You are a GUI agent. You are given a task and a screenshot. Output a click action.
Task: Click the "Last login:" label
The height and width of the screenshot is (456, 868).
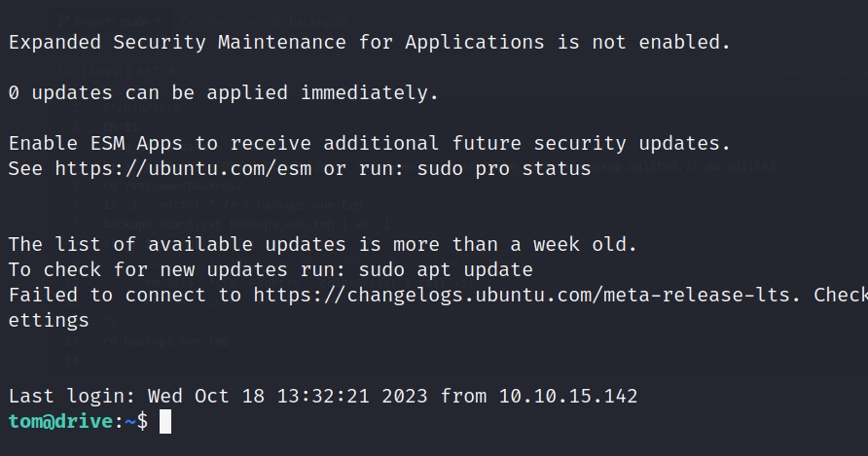[x=72, y=396]
